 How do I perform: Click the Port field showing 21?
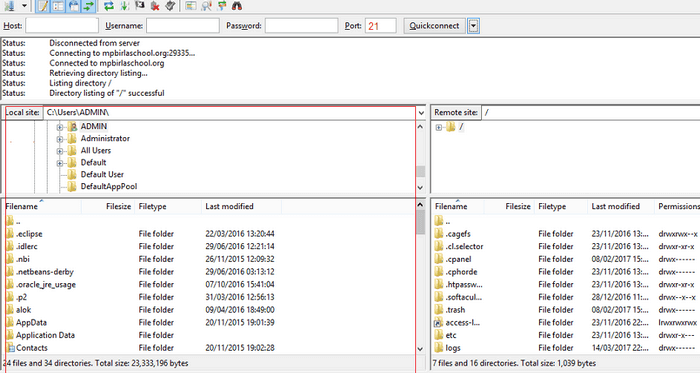[x=380, y=26]
